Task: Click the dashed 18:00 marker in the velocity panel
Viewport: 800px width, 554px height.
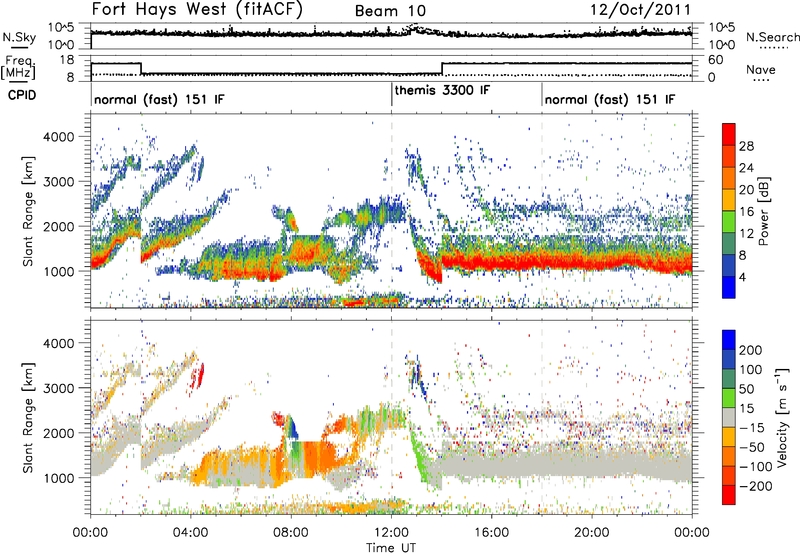Action: pos(542,417)
